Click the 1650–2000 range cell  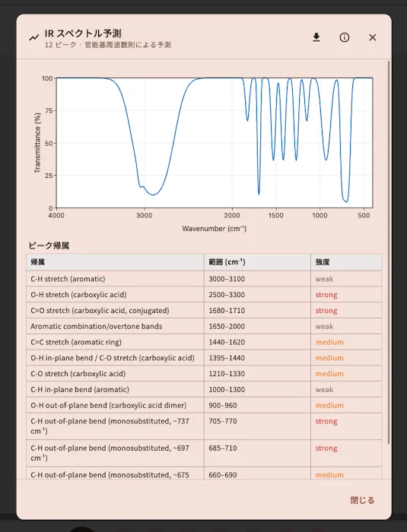click(257, 326)
